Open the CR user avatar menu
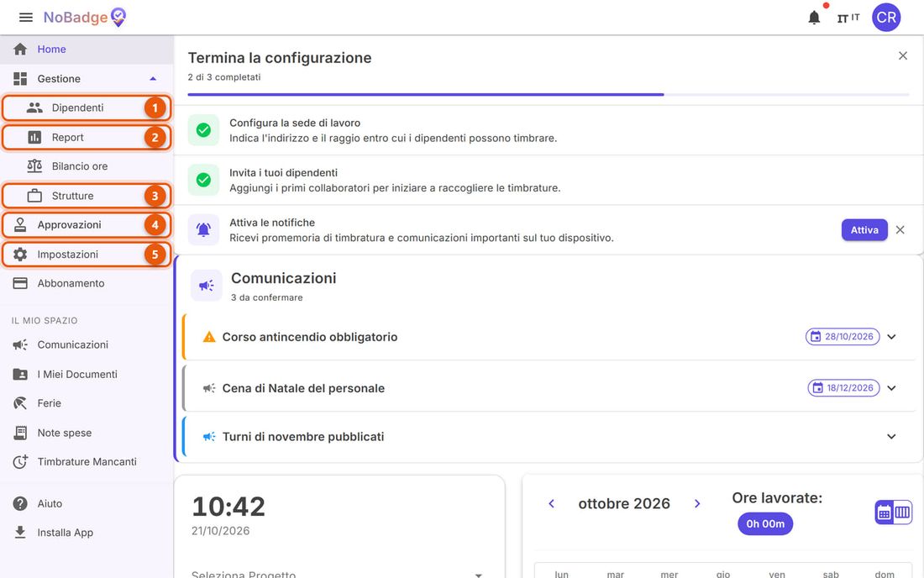 (886, 17)
